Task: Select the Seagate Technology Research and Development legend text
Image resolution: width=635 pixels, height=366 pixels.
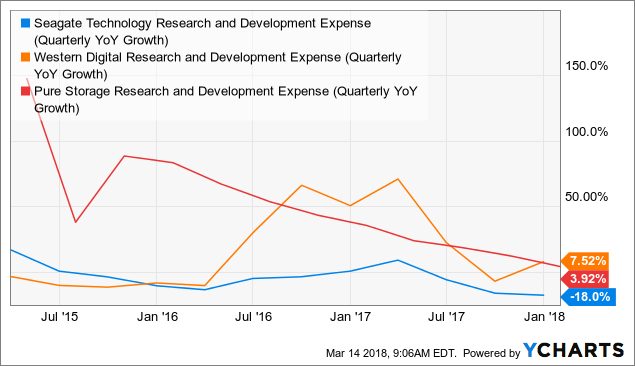Action: click(202, 32)
